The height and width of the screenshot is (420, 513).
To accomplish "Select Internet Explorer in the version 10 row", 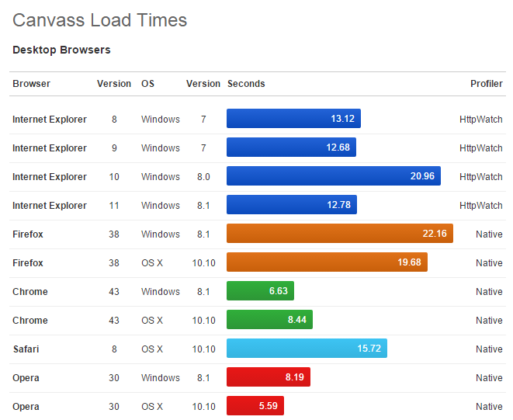I will (50, 177).
